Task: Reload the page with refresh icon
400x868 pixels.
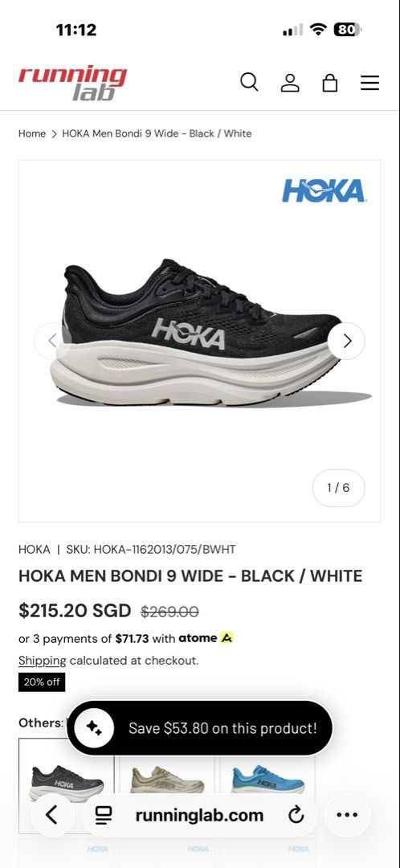Action: pos(296,815)
